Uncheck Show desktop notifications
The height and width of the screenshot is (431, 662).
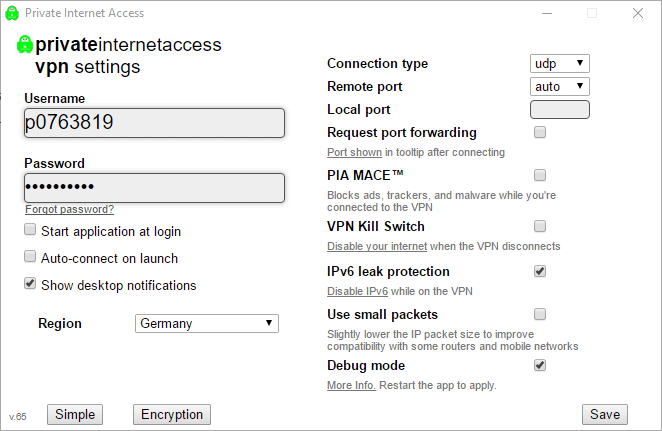(x=30, y=283)
